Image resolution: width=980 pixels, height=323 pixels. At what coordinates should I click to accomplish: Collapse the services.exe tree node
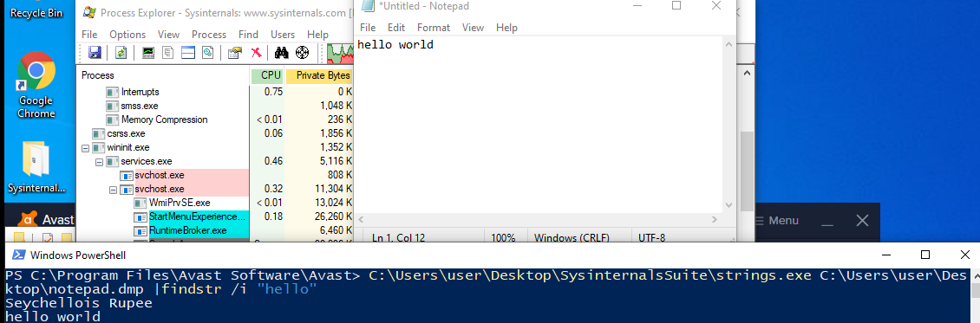100,161
